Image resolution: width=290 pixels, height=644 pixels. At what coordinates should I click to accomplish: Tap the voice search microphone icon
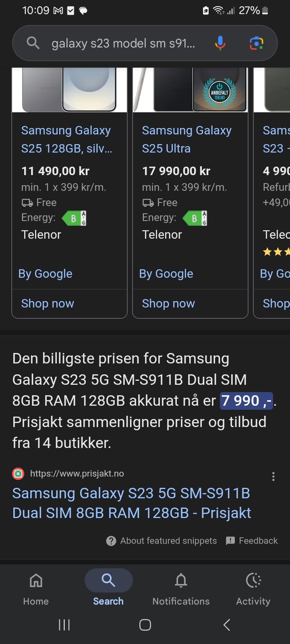tap(220, 43)
